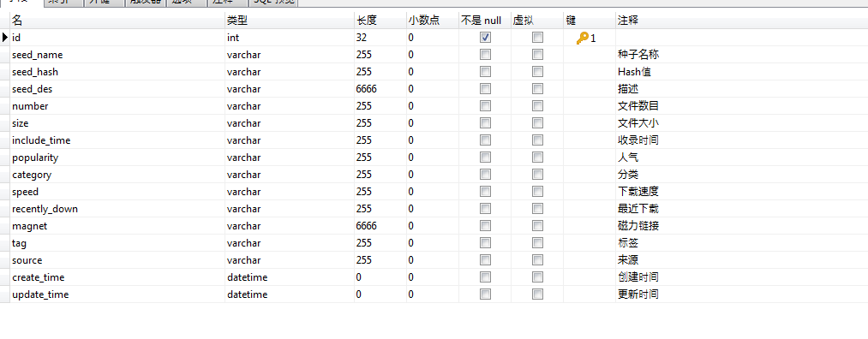This screenshot has width=868, height=339.
Task: Toggle the virtual checkbox for tag row
Action: click(x=537, y=243)
